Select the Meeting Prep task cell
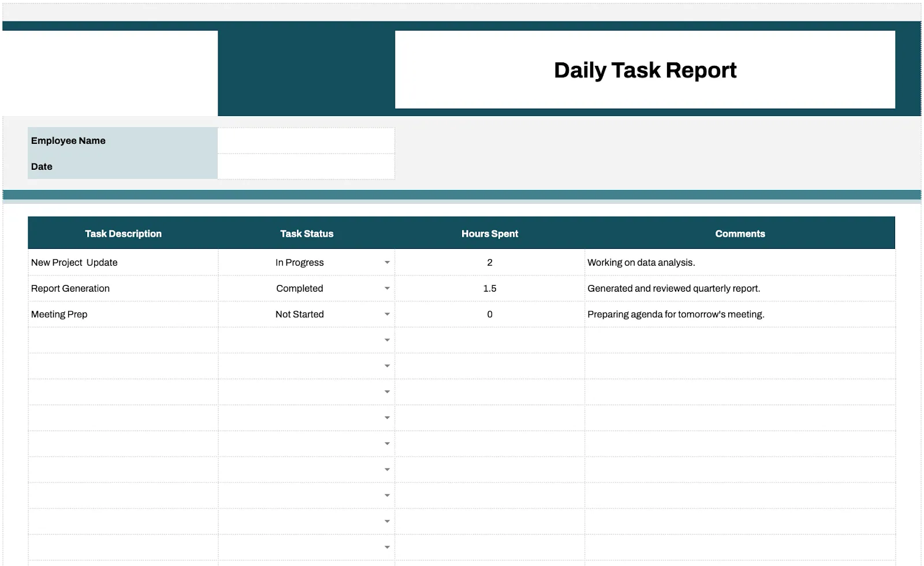The image size is (924, 566). (x=123, y=314)
